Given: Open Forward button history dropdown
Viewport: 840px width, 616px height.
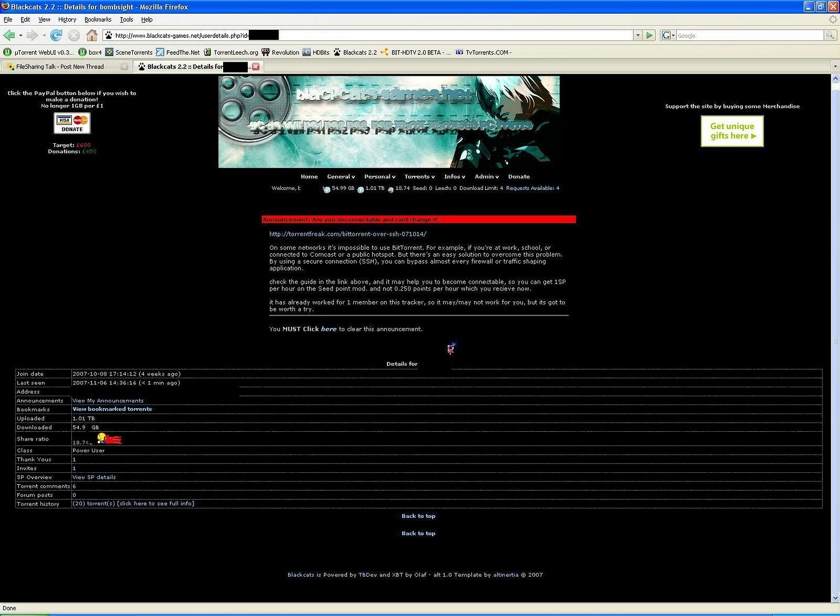Looking at the screenshot, I should pyautogui.click(x=44, y=35).
